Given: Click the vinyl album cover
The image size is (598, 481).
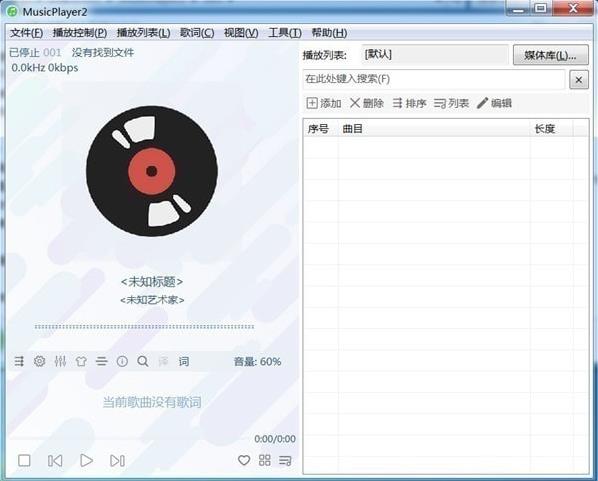Looking at the screenshot, I should [152, 171].
